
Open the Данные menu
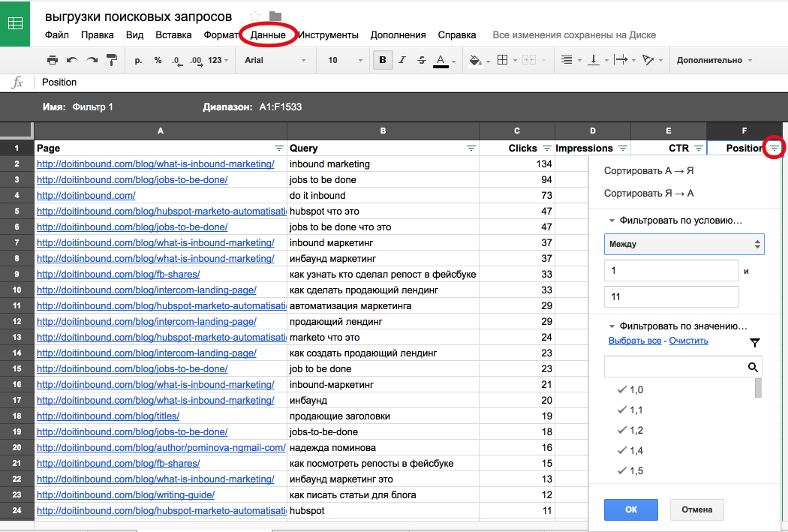(x=268, y=35)
